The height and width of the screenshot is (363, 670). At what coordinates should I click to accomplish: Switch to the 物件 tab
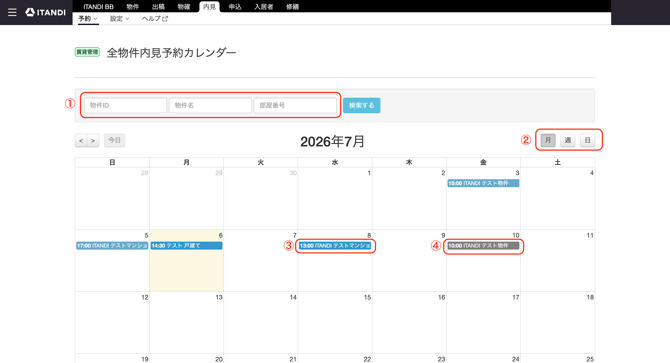click(x=132, y=6)
